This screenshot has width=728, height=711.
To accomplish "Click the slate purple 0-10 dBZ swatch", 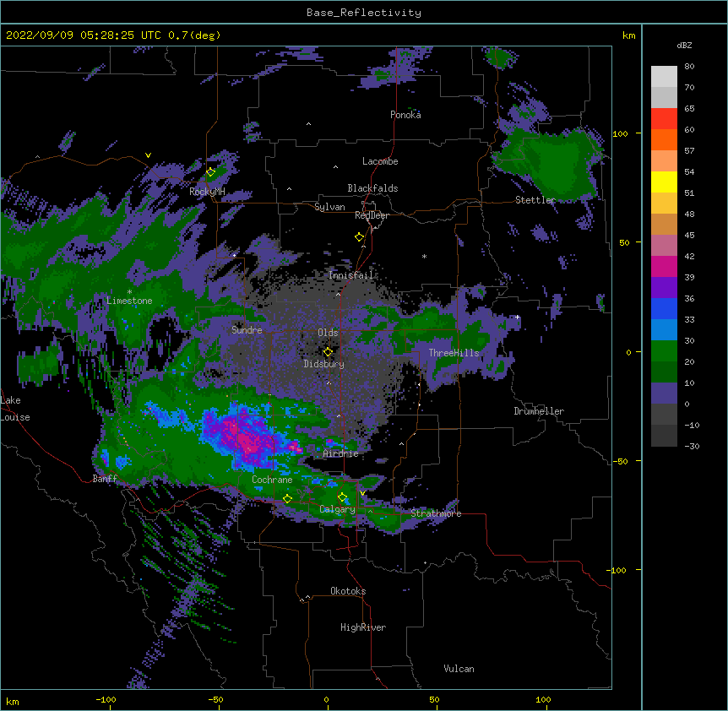I will click(664, 393).
